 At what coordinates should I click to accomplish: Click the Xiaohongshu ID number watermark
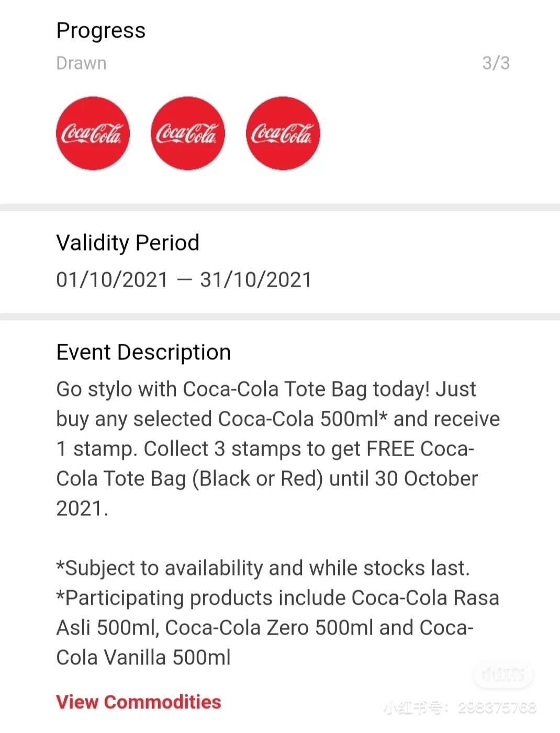(x=497, y=708)
